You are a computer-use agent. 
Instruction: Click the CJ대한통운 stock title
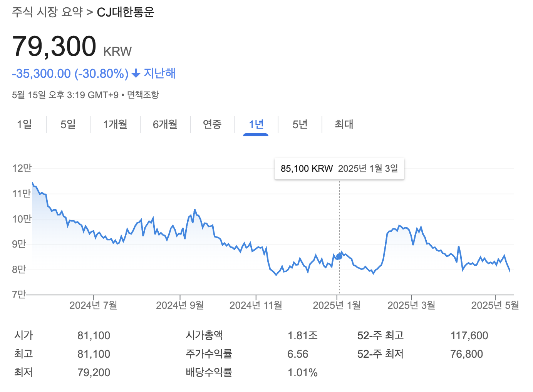pos(126,12)
